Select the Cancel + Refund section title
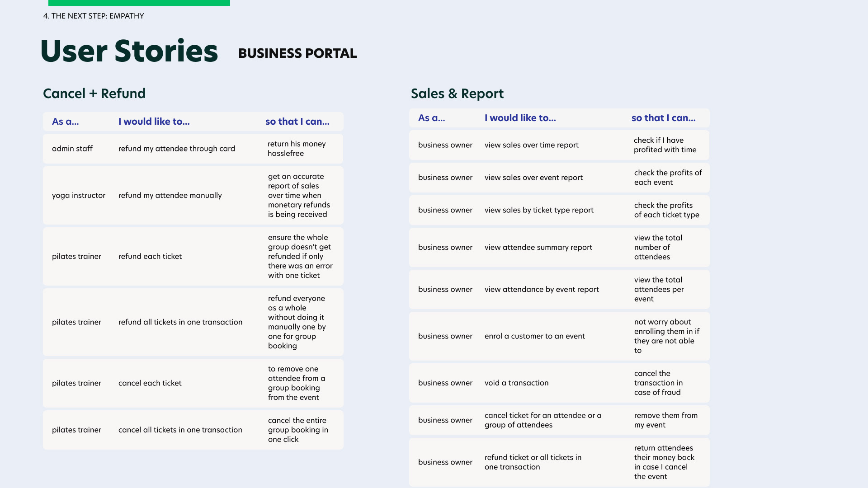 pyautogui.click(x=94, y=94)
